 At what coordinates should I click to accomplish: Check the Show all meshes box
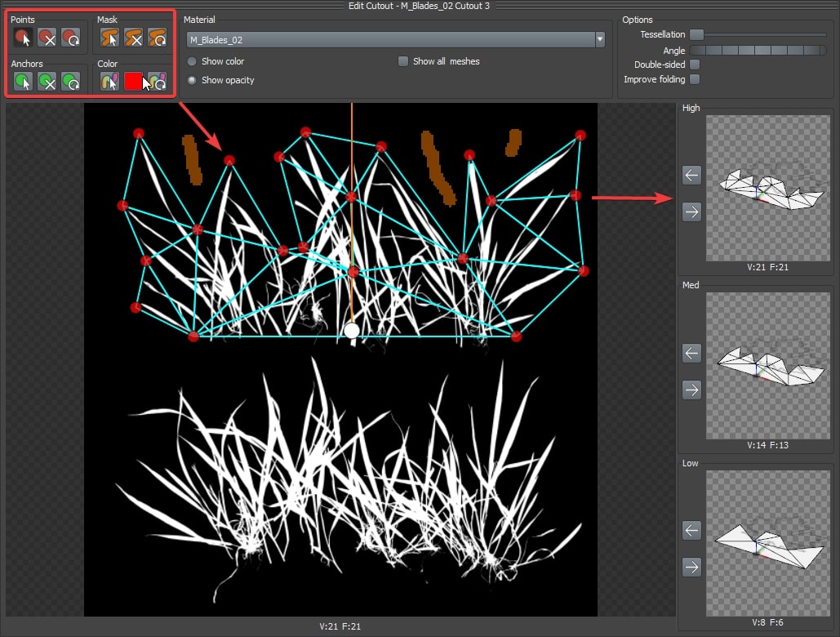[403, 61]
